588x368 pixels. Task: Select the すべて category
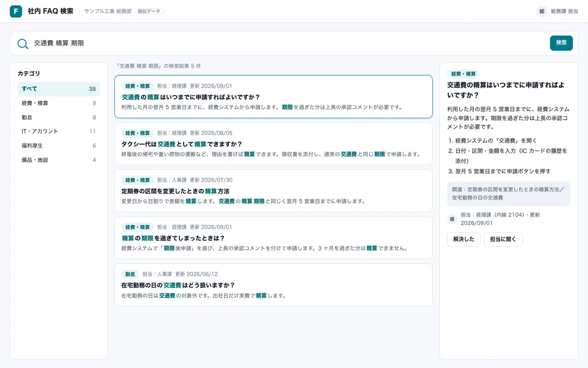click(x=59, y=89)
